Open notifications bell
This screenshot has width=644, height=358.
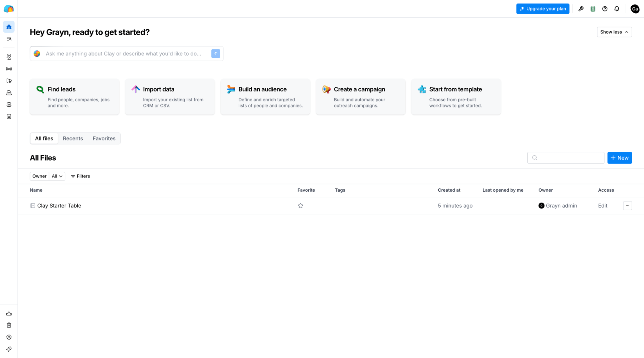click(617, 9)
